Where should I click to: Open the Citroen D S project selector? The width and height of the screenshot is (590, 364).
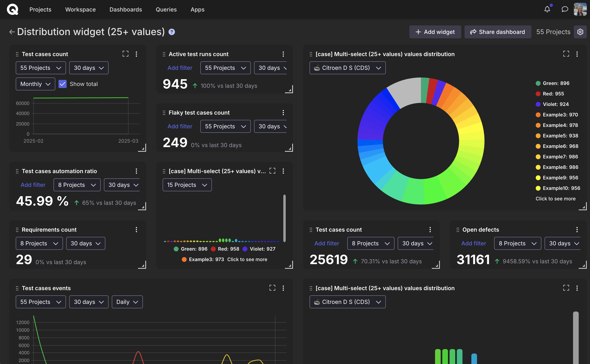point(347,68)
